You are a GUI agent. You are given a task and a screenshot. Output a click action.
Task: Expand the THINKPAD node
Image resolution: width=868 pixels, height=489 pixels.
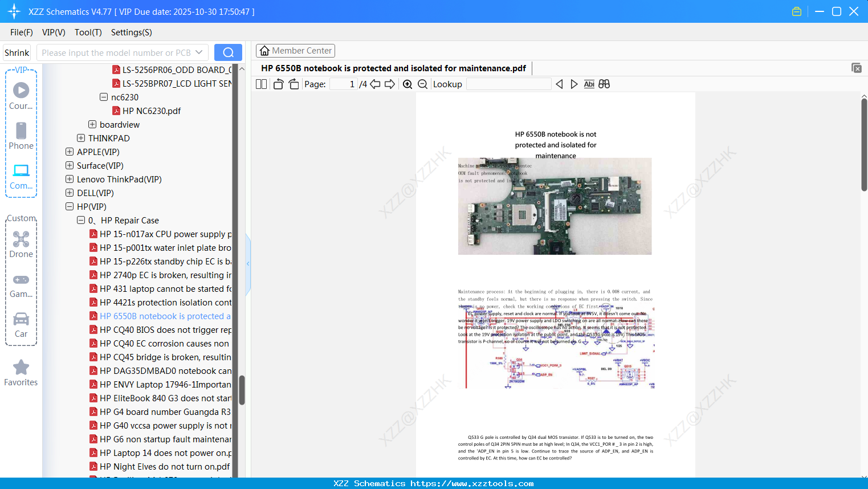pos(81,138)
